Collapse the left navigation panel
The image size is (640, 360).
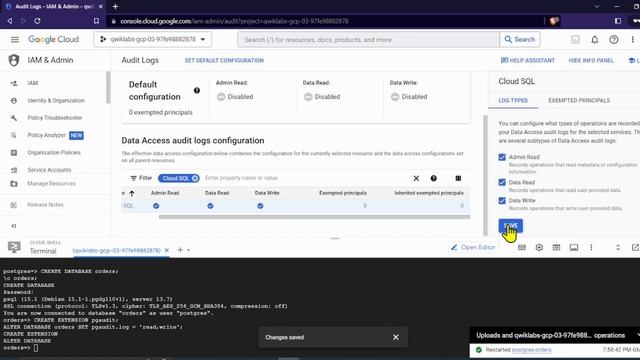coord(14,226)
